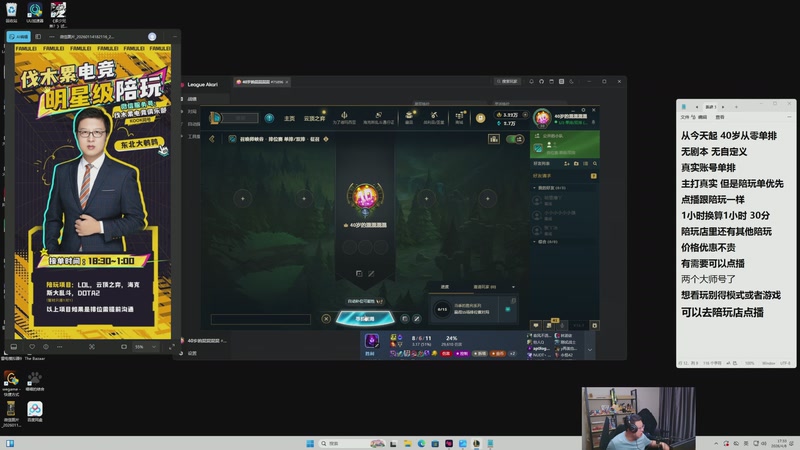Open the three dots menu in image viewer toolbar

(59, 347)
